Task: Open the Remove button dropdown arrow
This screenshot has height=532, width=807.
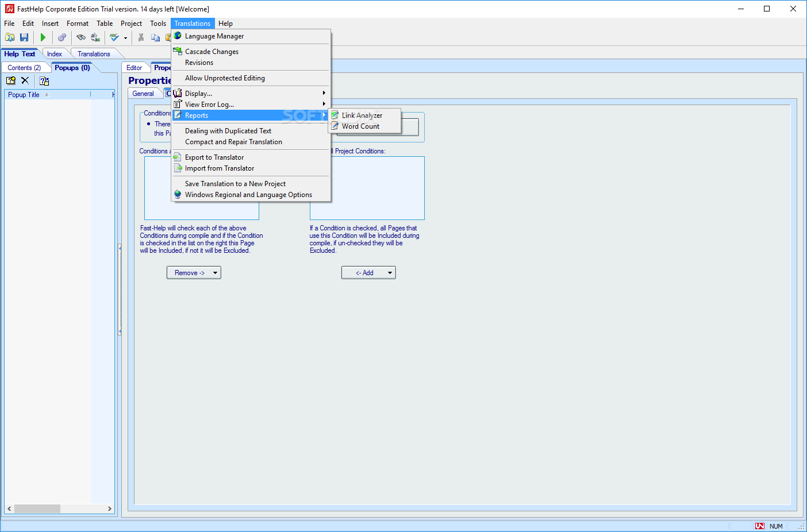Action: [216, 273]
